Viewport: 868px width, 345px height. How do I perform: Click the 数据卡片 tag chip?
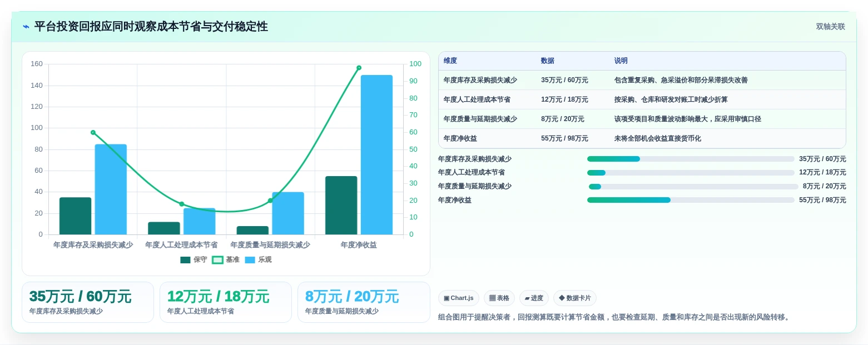(575, 298)
